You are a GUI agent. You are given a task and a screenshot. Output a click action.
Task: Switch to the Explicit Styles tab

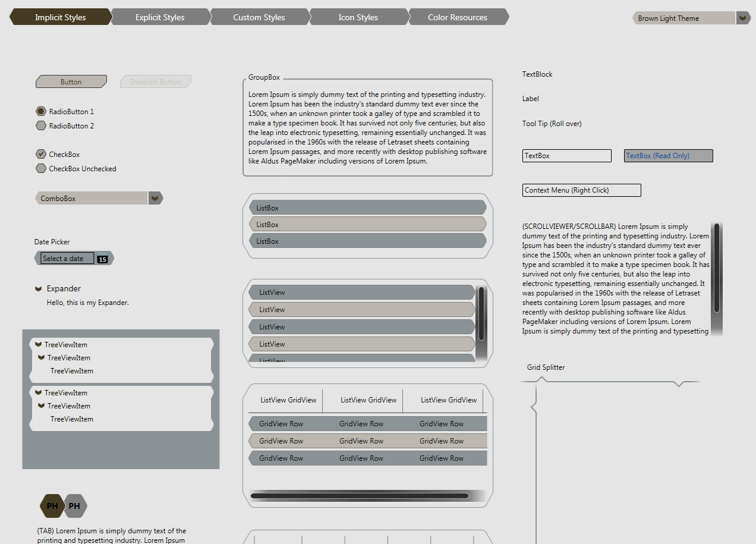(160, 17)
